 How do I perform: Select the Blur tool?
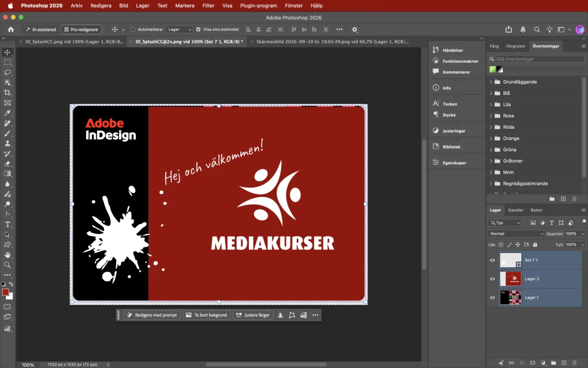point(7,184)
